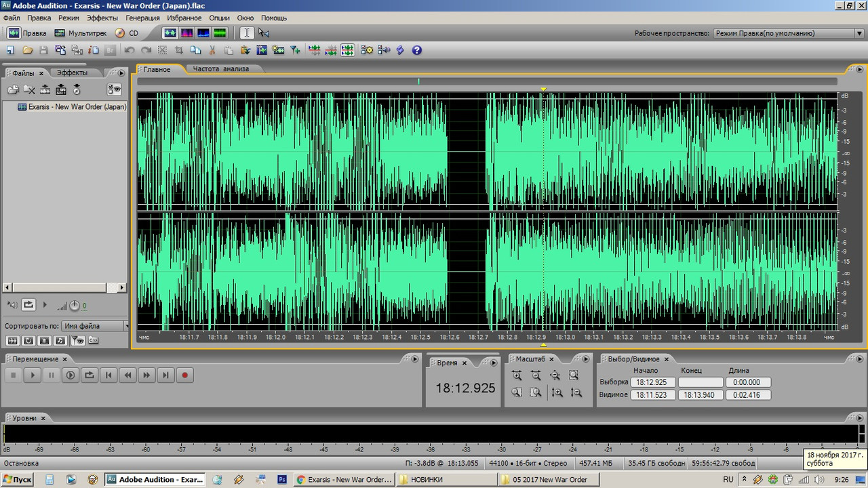
Task: Open the Сортировать по sort dropdown
Action: click(x=94, y=326)
